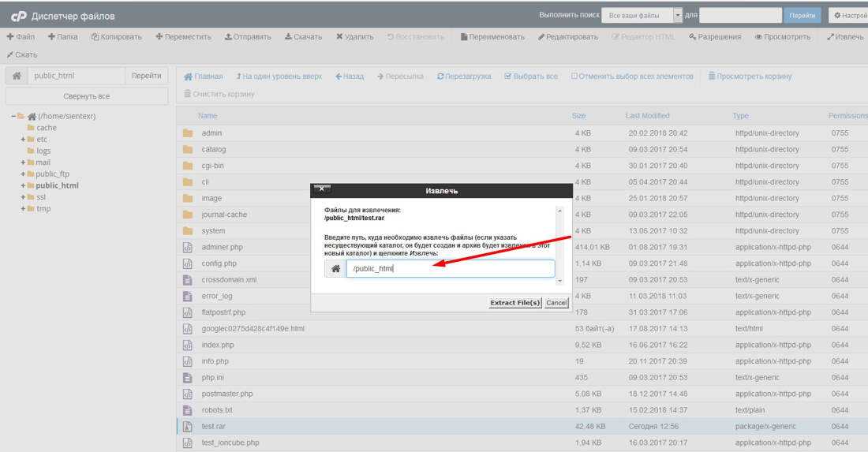Click the index.php file icon
This screenshot has width=868, height=452.
click(x=188, y=345)
